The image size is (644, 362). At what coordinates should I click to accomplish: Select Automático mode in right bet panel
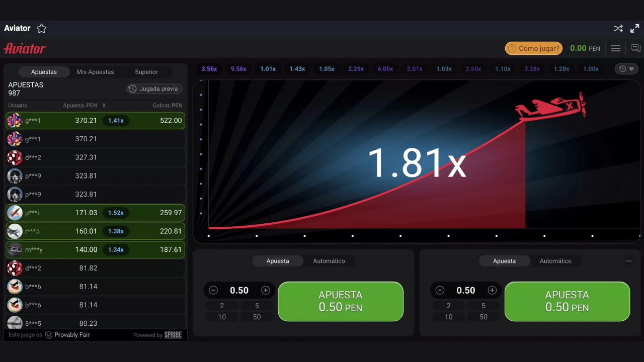coord(555,261)
